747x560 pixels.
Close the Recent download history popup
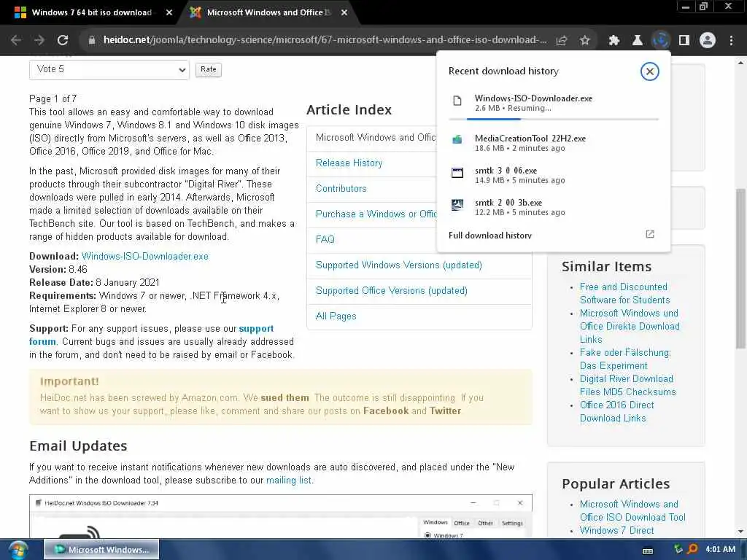point(649,71)
